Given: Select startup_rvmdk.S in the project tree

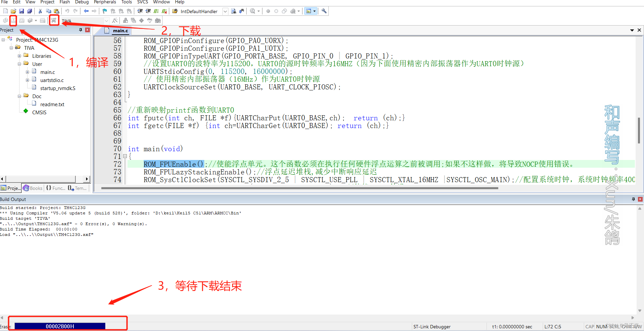Looking at the screenshot, I should [x=58, y=88].
